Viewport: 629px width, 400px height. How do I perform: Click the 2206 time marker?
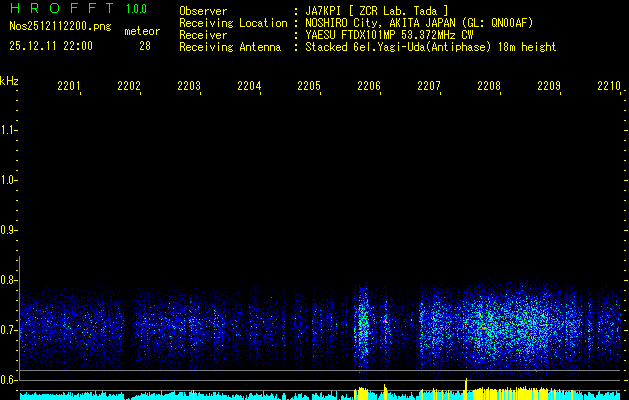(369, 87)
